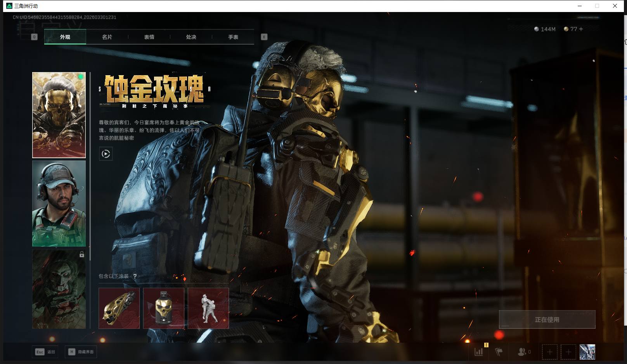
Task: Select the golden skull grenade skin item
Action: coord(164,308)
